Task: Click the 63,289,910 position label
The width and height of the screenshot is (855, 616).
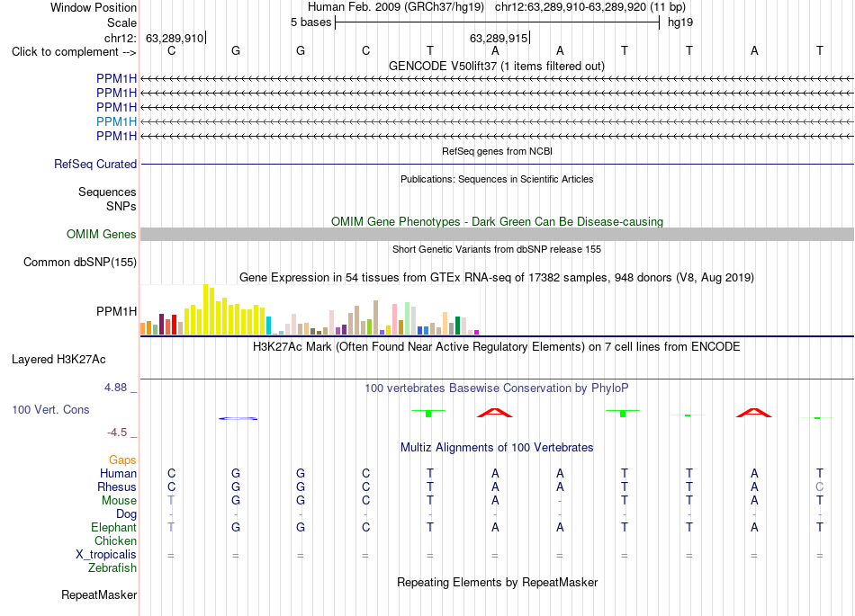Action: (x=175, y=38)
